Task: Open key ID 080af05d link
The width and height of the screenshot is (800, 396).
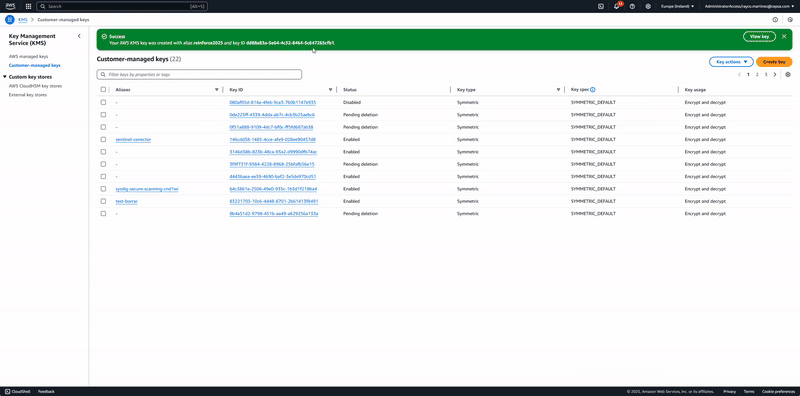Action: click(x=272, y=103)
